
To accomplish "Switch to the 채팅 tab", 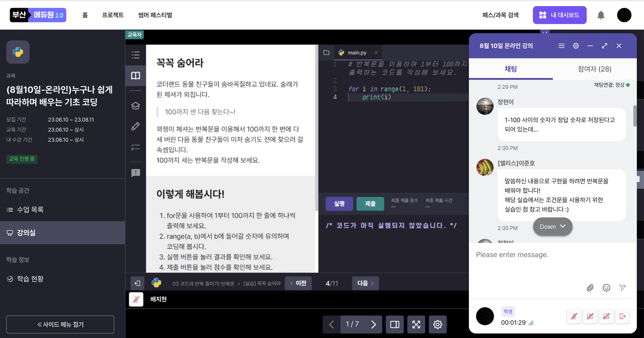I will (511, 69).
